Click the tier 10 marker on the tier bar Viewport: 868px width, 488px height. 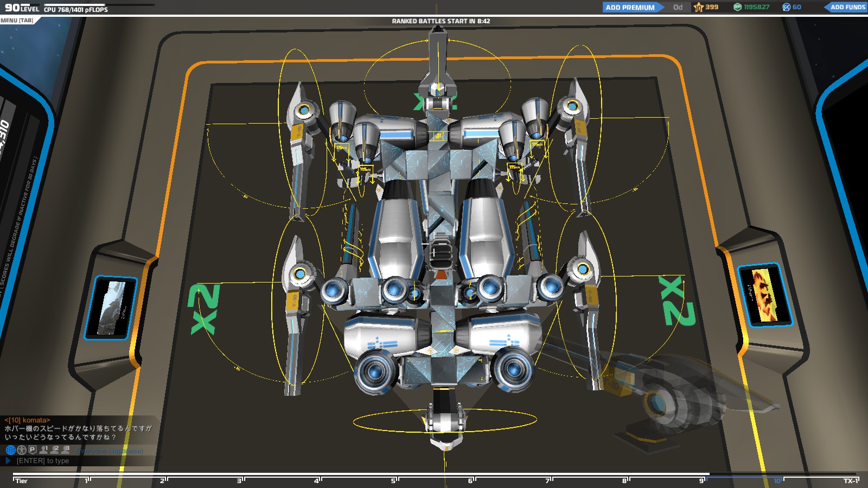click(778, 480)
